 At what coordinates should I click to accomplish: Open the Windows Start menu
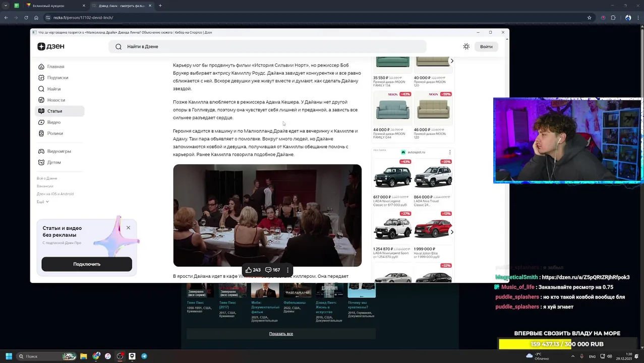click(9, 356)
